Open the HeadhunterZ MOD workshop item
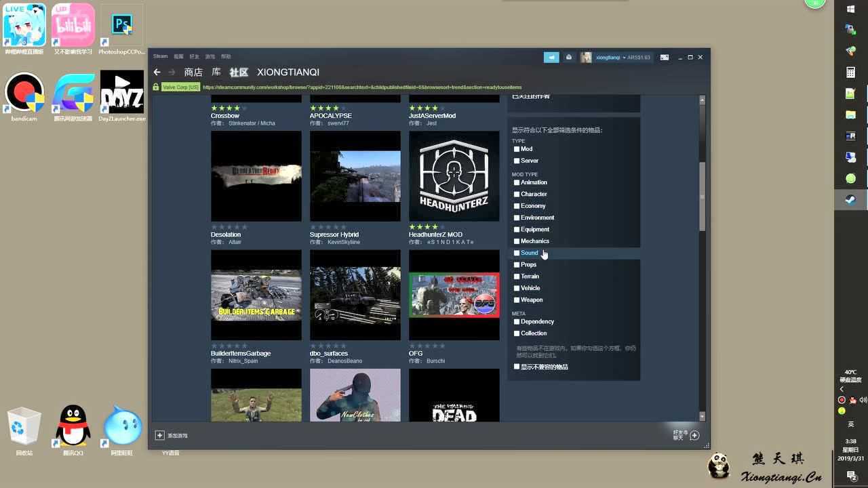868x488 pixels. pos(454,176)
